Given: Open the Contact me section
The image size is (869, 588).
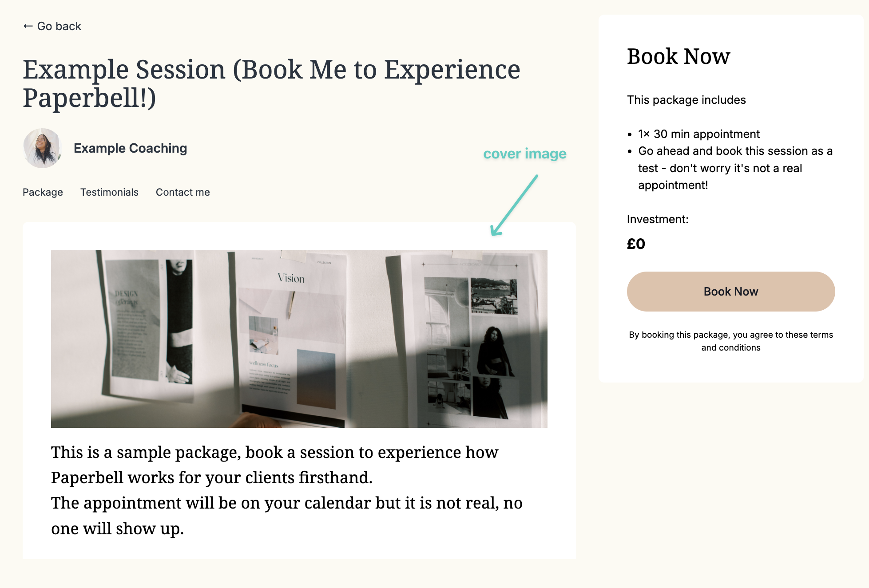Looking at the screenshot, I should click(x=183, y=192).
